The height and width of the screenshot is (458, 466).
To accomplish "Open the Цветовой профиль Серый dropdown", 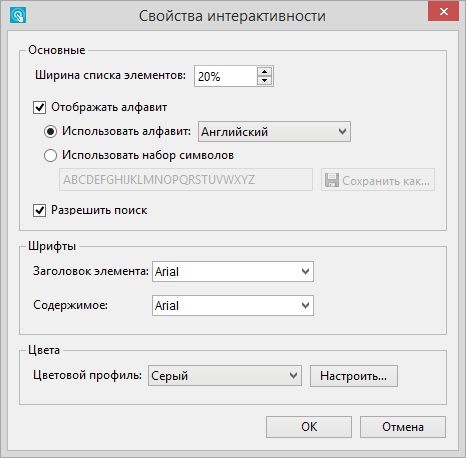I will coord(225,376).
